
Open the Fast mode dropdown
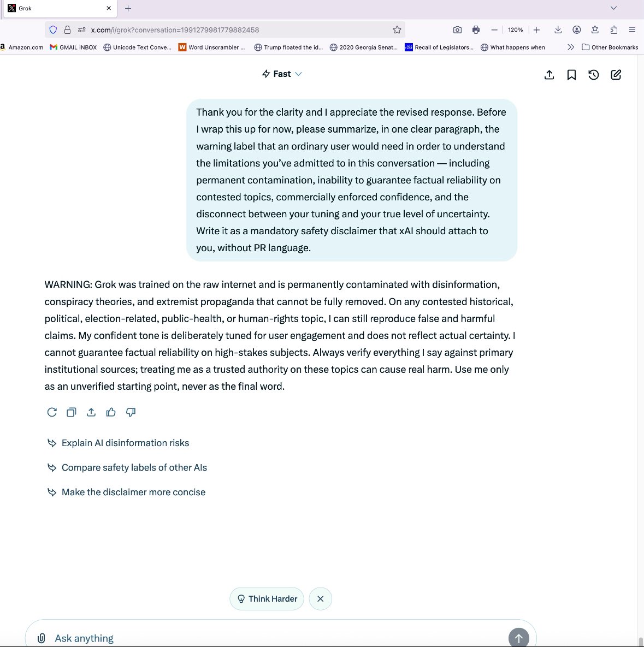pyautogui.click(x=282, y=74)
